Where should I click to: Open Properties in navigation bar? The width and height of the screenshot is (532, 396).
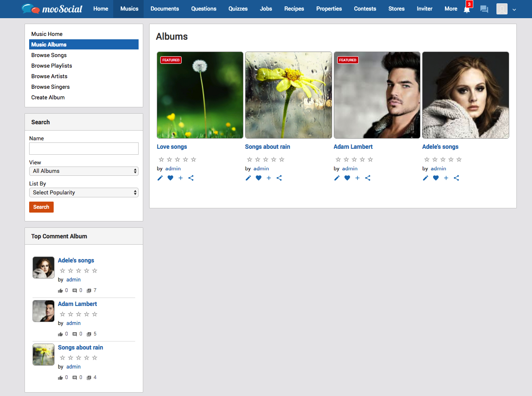coord(329,9)
